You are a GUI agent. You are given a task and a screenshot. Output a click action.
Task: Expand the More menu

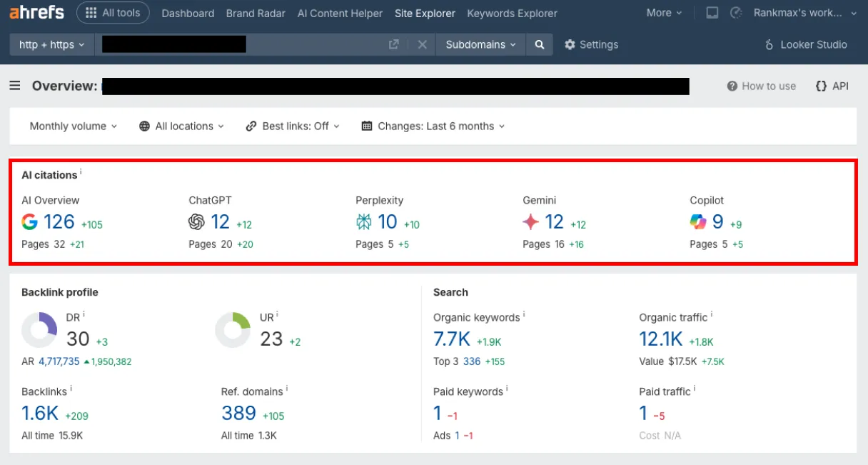tap(664, 13)
